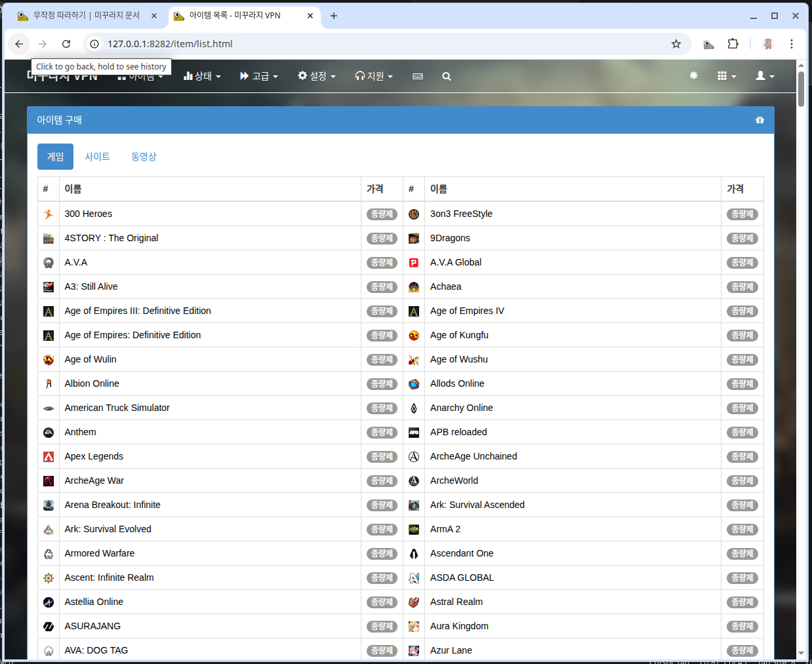Select Arena Breakout: Infinite entry
This screenshot has width=812, height=664.
112,505
